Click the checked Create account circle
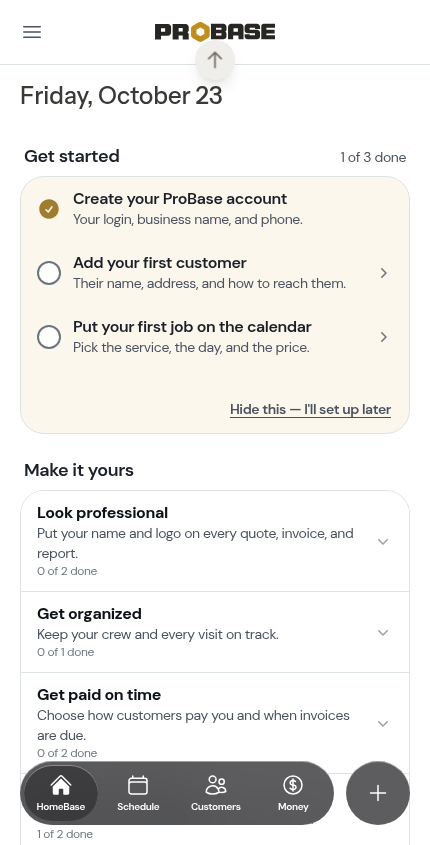This screenshot has width=430, height=845. tap(49, 209)
